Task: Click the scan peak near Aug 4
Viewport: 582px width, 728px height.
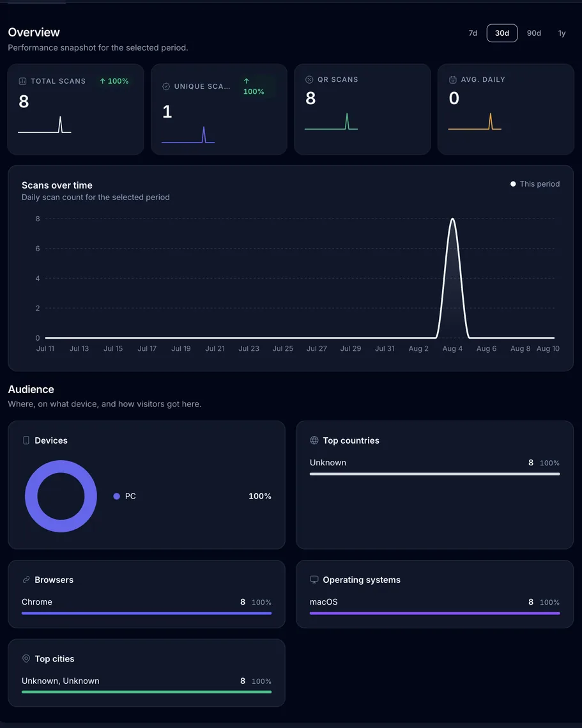Action: tap(452, 219)
